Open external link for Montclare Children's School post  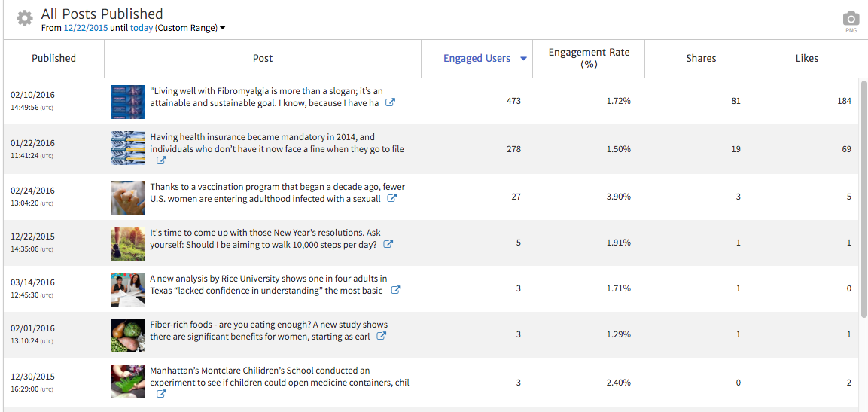161,394
